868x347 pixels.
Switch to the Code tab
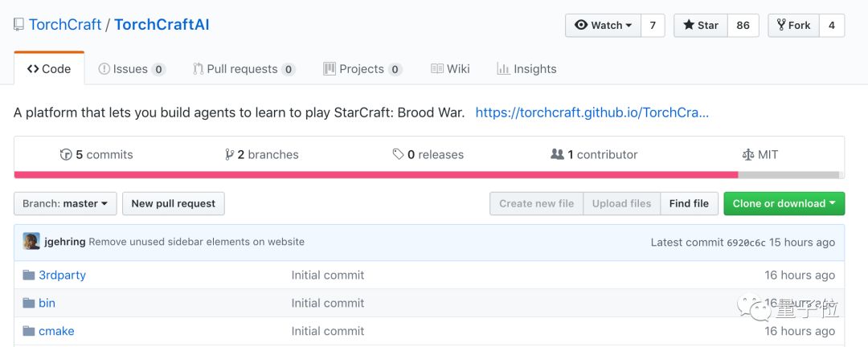(x=49, y=68)
